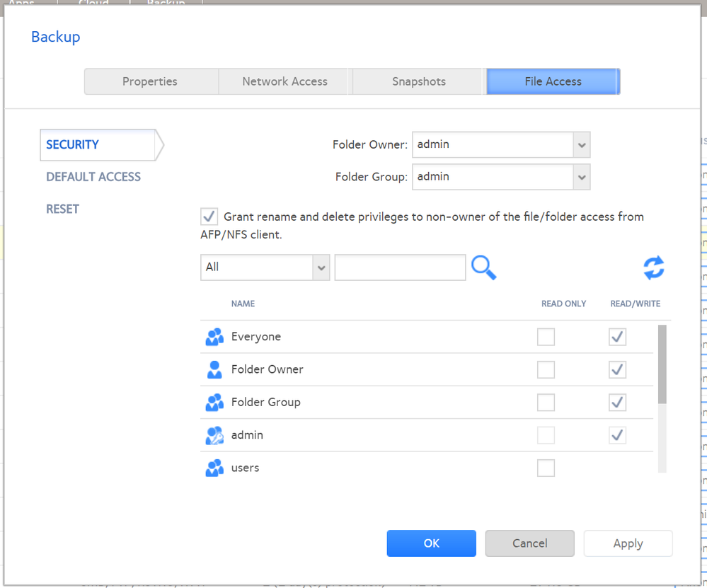Click the admin group key icon
707x588 pixels.
[214, 435]
